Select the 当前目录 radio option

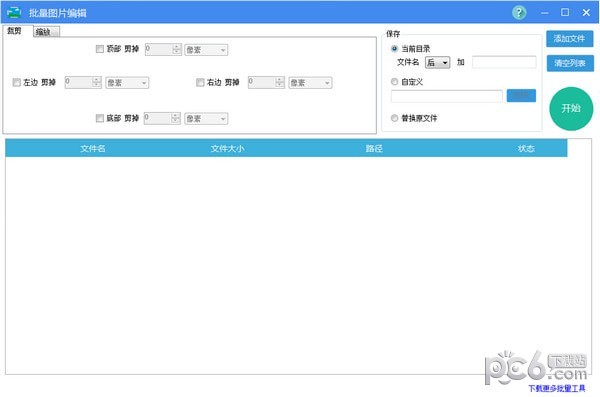click(x=394, y=49)
